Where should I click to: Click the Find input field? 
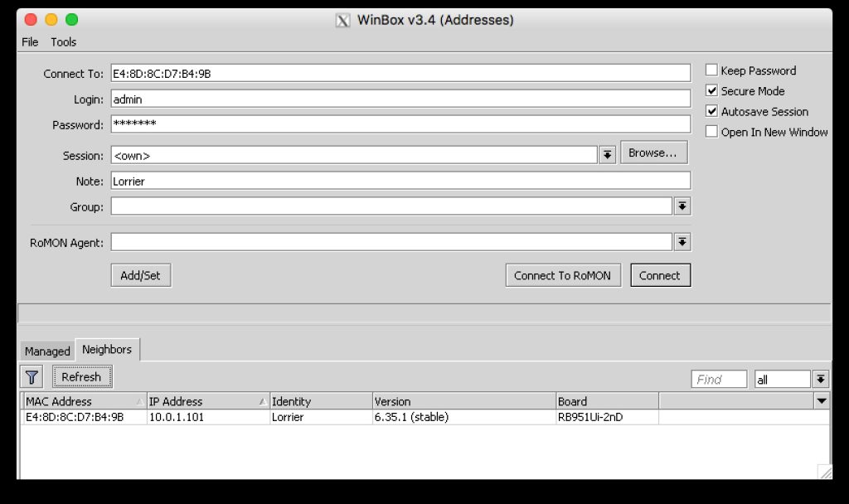click(718, 379)
